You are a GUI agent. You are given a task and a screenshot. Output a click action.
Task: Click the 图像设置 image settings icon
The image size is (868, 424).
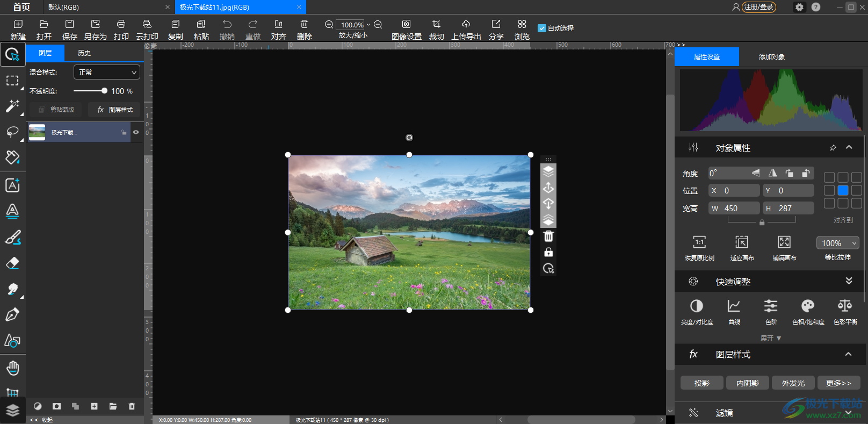point(407,24)
